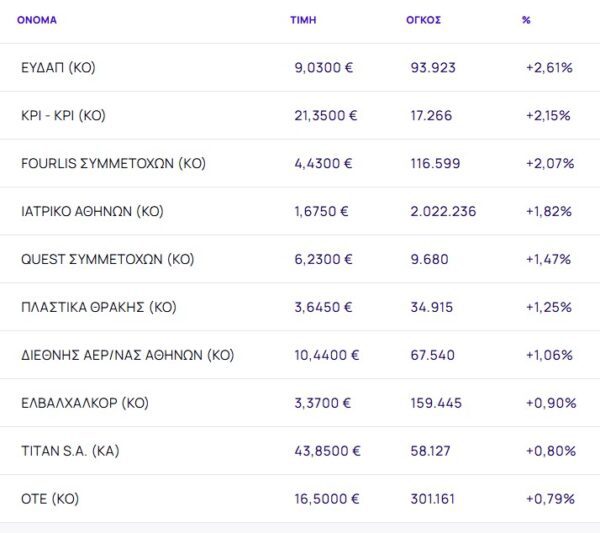
Task: Open ΙΑΤΡΙΚΟ ΑΘΗΝΩΝ (ΚΟ) stock page
Action: [x=92, y=211]
